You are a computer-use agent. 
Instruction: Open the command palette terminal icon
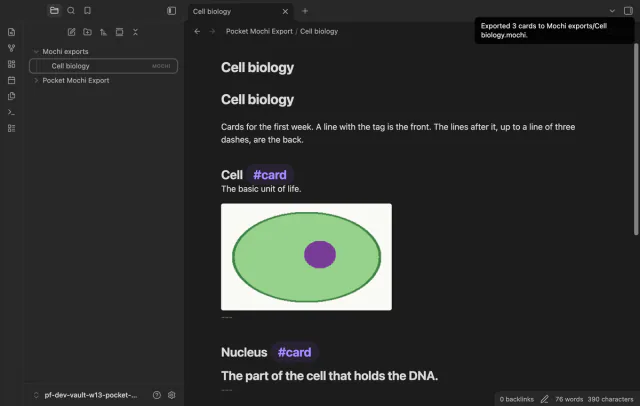(x=11, y=112)
